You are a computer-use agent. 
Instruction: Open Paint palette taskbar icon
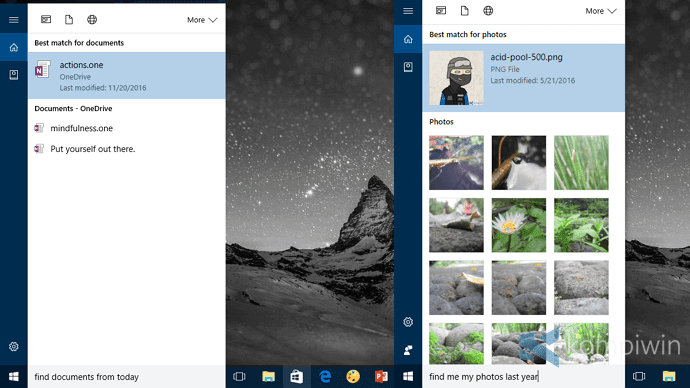353,377
